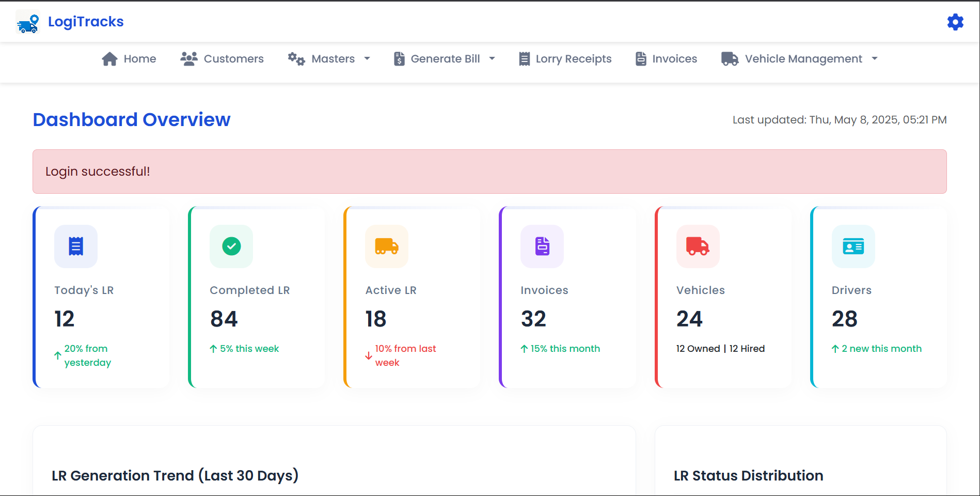This screenshot has height=496, width=980.
Task: Click the Vehicles count 24
Action: coord(689,319)
